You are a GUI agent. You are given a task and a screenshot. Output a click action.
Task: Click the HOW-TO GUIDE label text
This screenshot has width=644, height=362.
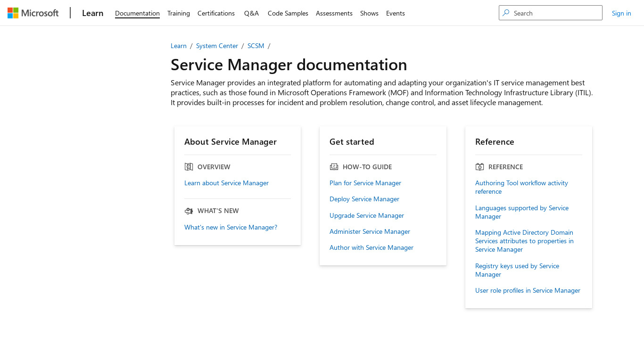(x=367, y=167)
